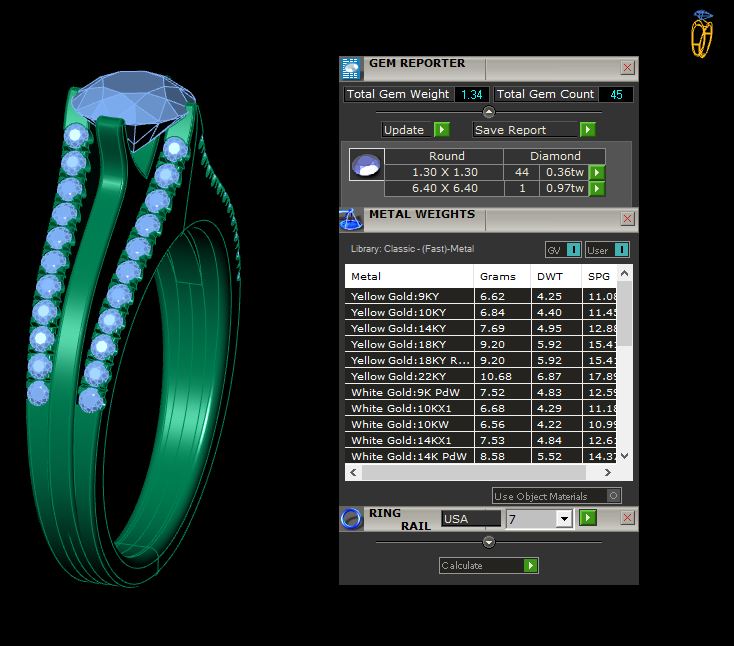Click the DWT column header
Image resolution: width=734 pixels, height=646 pixels.
click(x=556, y=276)
